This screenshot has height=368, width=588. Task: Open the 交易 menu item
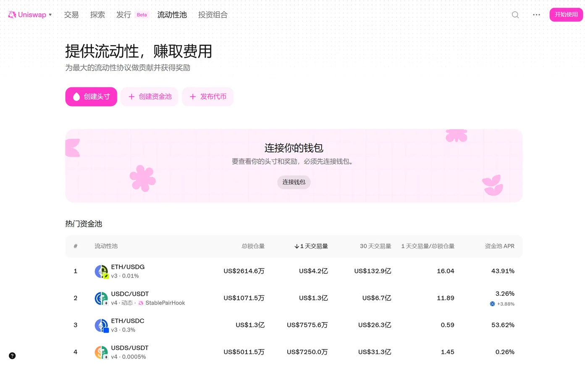pos(71,15)
